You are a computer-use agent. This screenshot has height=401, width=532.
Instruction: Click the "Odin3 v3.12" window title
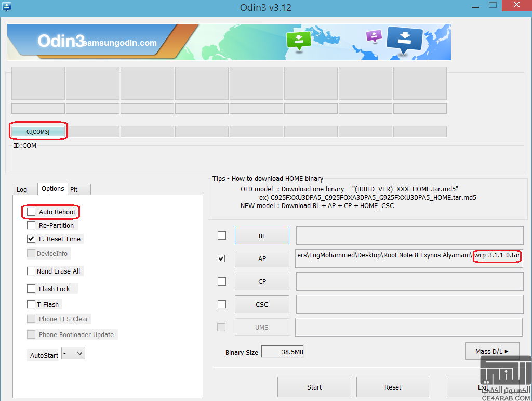click(265, 7)
